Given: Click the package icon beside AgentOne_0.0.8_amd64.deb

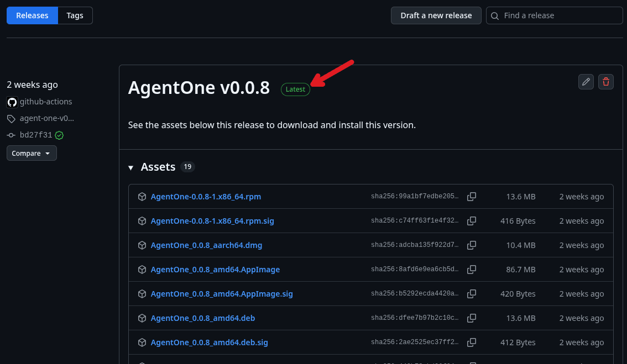Looking at the screenshot, I should pos(142,318).
